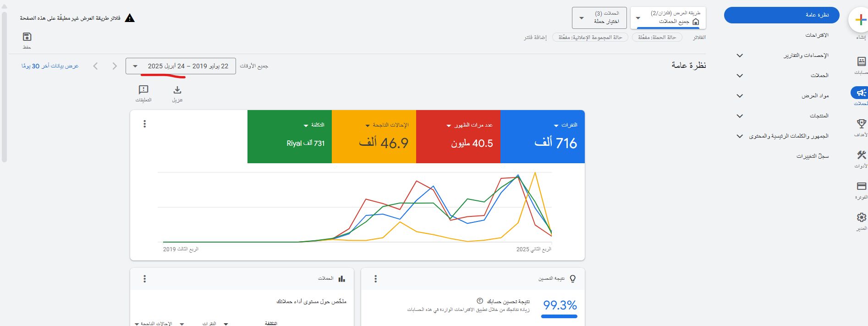This screenshot has width=868, height=326.
Task: Select the blue clicks (النقرات) metric card
Action: tap(543, 137)
